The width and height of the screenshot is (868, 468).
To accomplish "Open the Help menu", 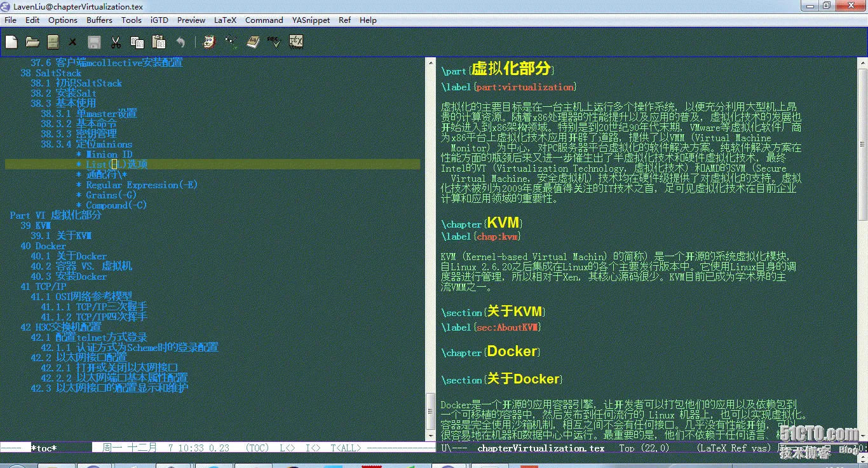I will pos(368,20).
